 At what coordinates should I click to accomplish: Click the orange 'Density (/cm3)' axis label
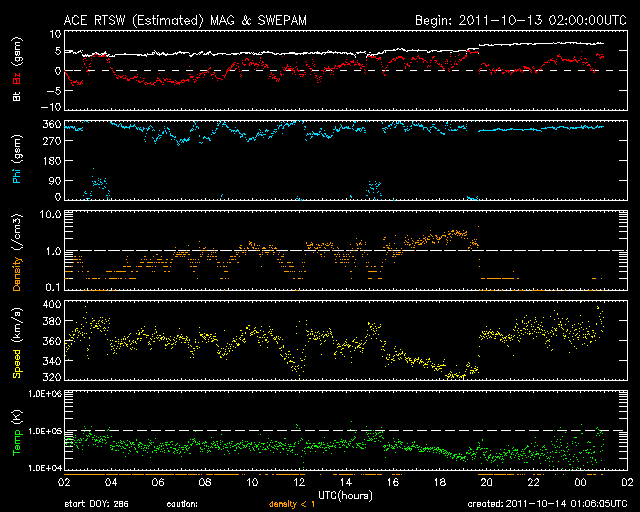17,252
